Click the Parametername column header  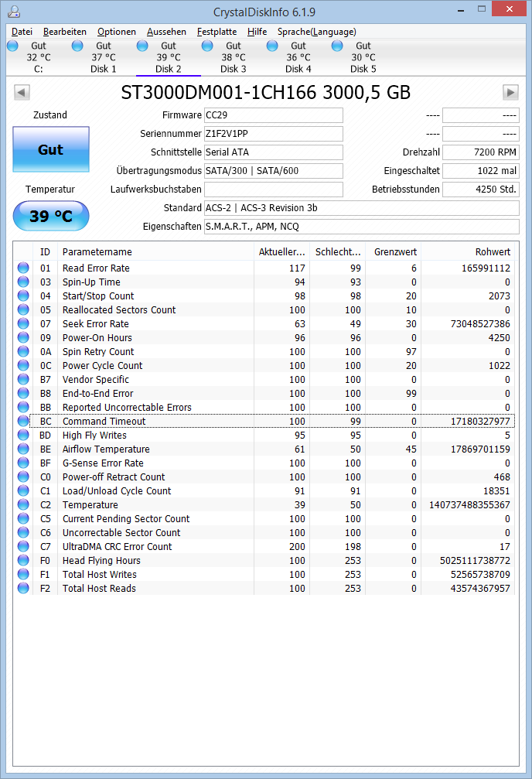155,252
